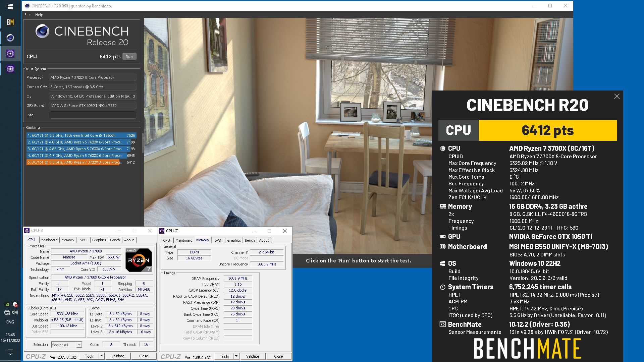644x362 pixels.
Task: Click Tools button in CPU-Z memory timings window
Action: click(x=224, y=356)
